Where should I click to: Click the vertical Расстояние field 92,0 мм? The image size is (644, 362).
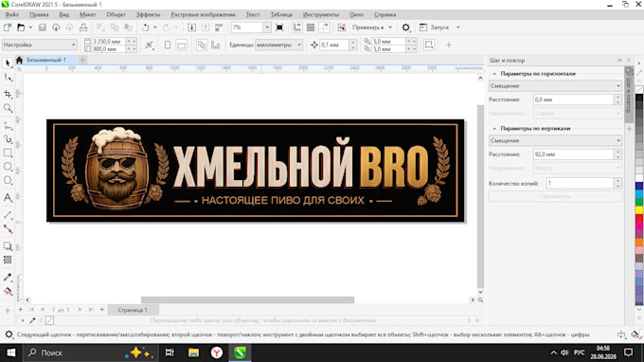click(x=573, y=154)
